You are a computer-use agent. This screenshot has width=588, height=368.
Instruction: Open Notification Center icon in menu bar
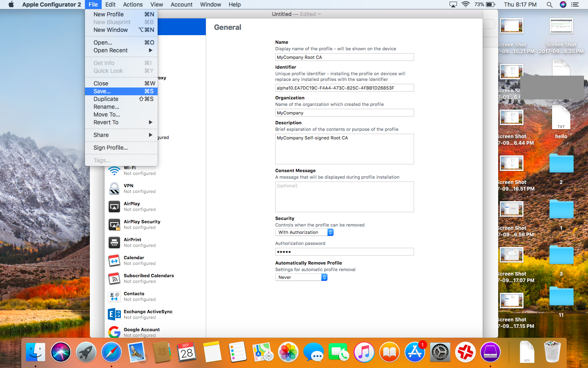point(575,4)
